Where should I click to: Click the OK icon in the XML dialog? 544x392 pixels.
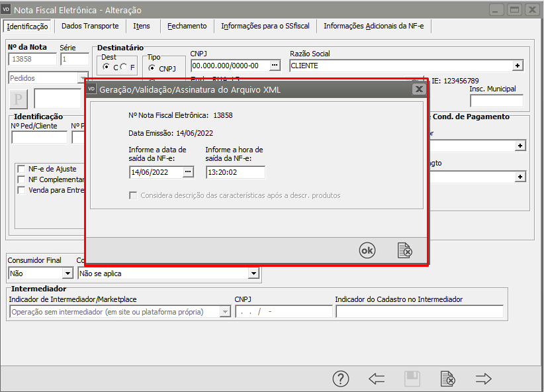click(367, 250)
